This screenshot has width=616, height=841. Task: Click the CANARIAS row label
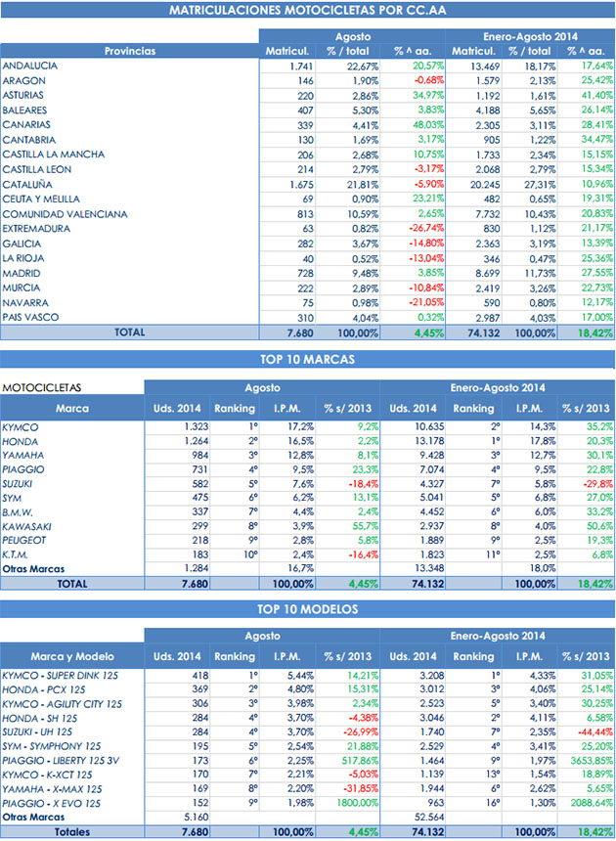pyautogui.click(x=26, y=124)
